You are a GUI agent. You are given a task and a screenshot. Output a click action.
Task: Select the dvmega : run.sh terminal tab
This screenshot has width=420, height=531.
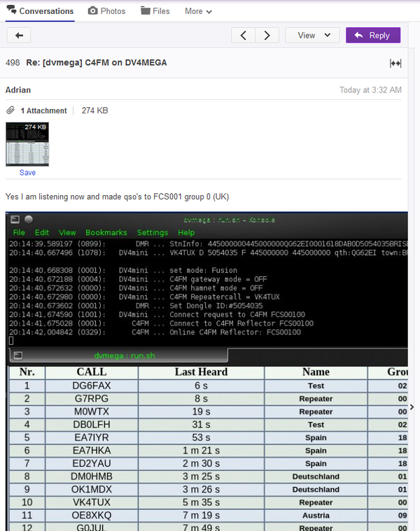click(118, 355)
